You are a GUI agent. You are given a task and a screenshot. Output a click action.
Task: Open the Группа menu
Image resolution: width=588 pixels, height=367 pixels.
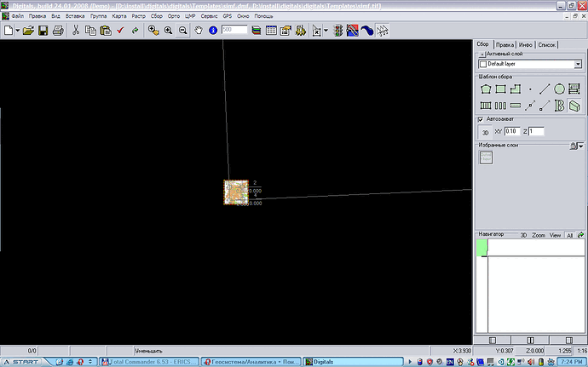click(98, 16)
